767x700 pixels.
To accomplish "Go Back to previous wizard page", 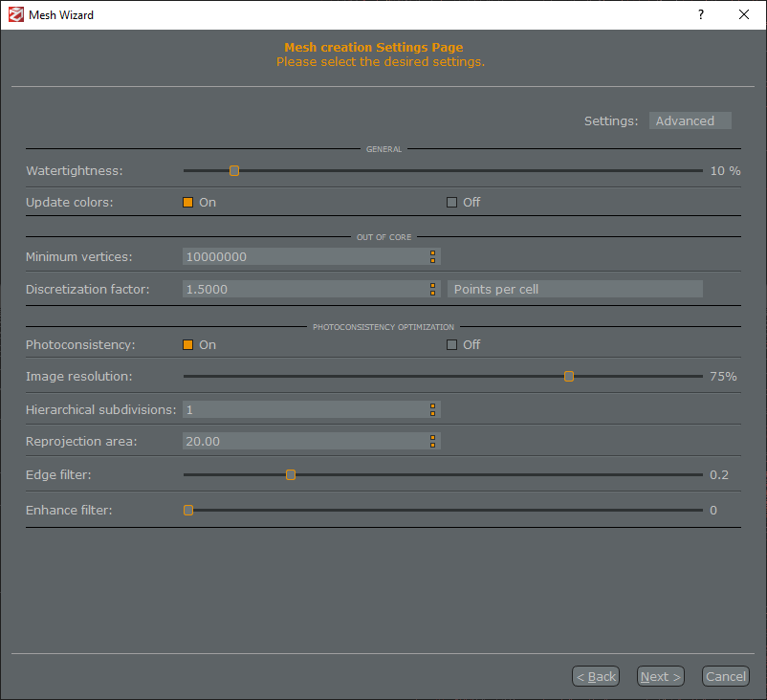I will click(595, 676).
